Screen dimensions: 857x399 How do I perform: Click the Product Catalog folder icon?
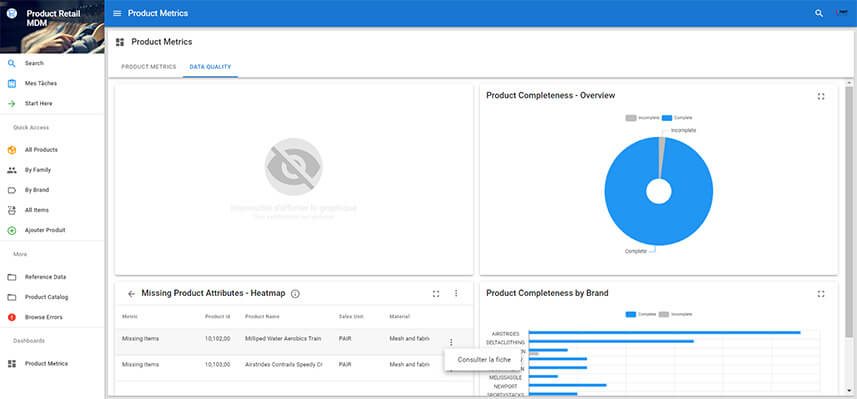[x=12, y=297]
